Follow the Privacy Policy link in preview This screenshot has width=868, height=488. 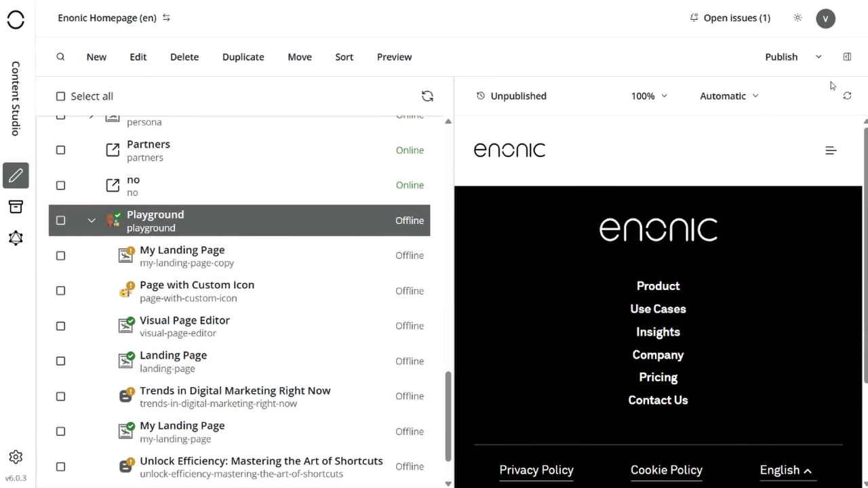pyautogui.click(x=536, y=470)
